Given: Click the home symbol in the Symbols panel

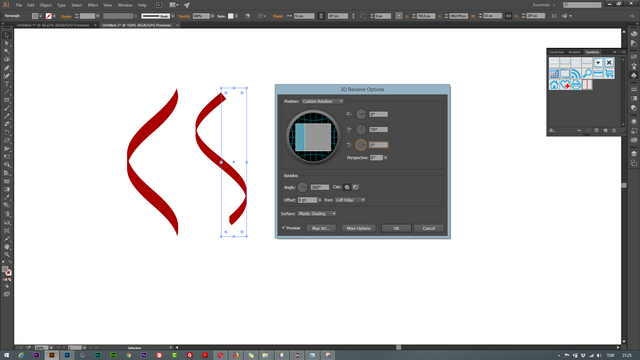Looking at the screenshot, I should pos(554,84).
